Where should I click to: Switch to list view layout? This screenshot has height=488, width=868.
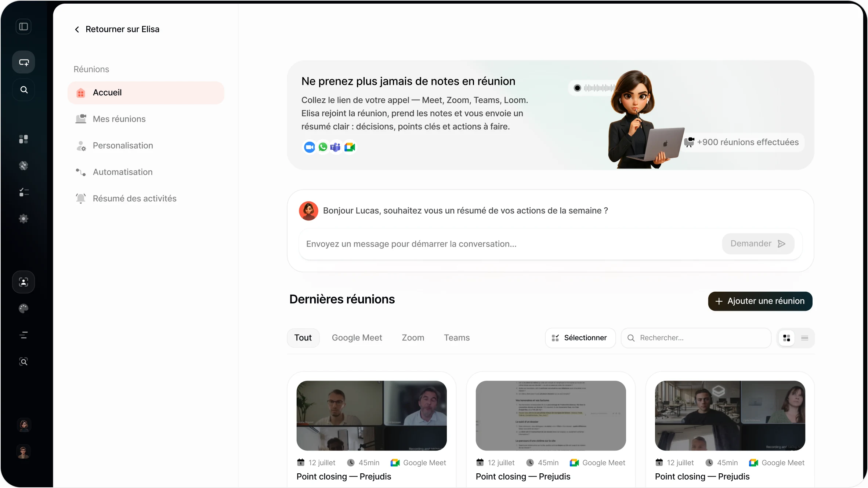tap(804, 338)
